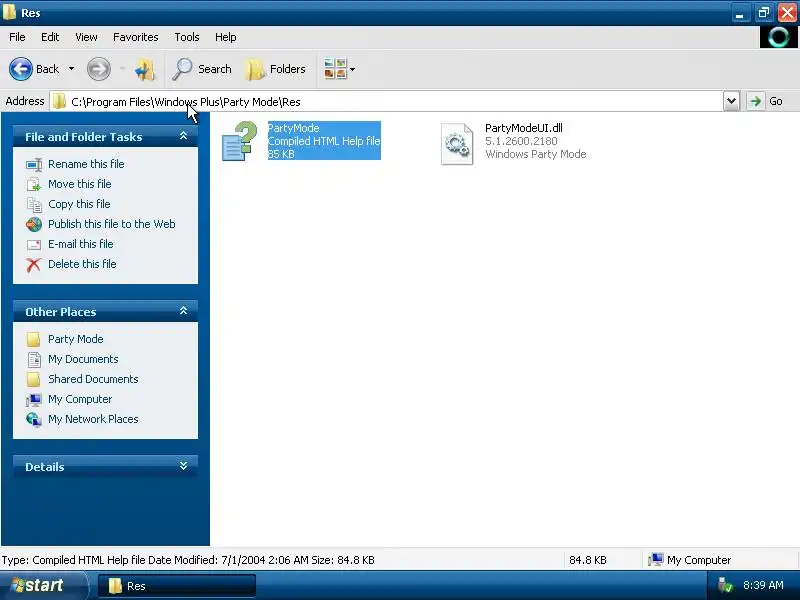800x600 pixels.
Task: Click the My Network Places icon
Action: [34, 419]
